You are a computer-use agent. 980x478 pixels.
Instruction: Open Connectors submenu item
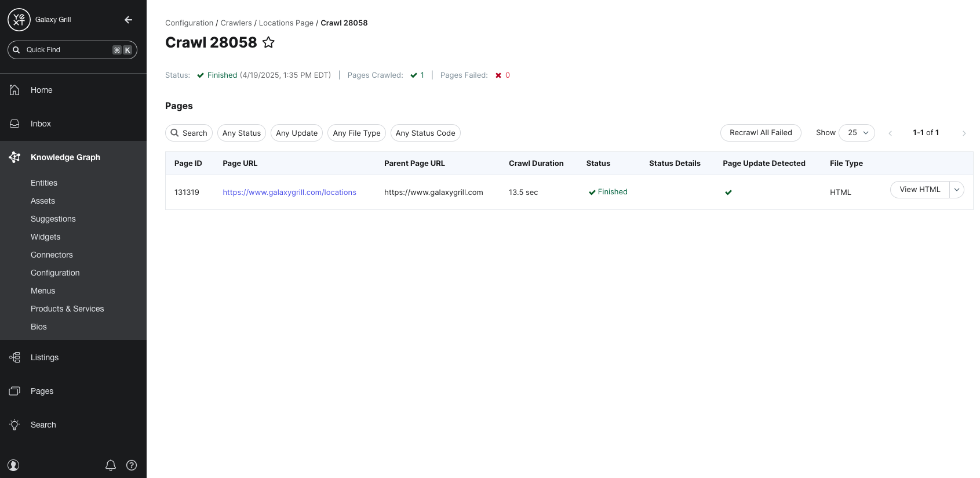[x=52, y=255]
